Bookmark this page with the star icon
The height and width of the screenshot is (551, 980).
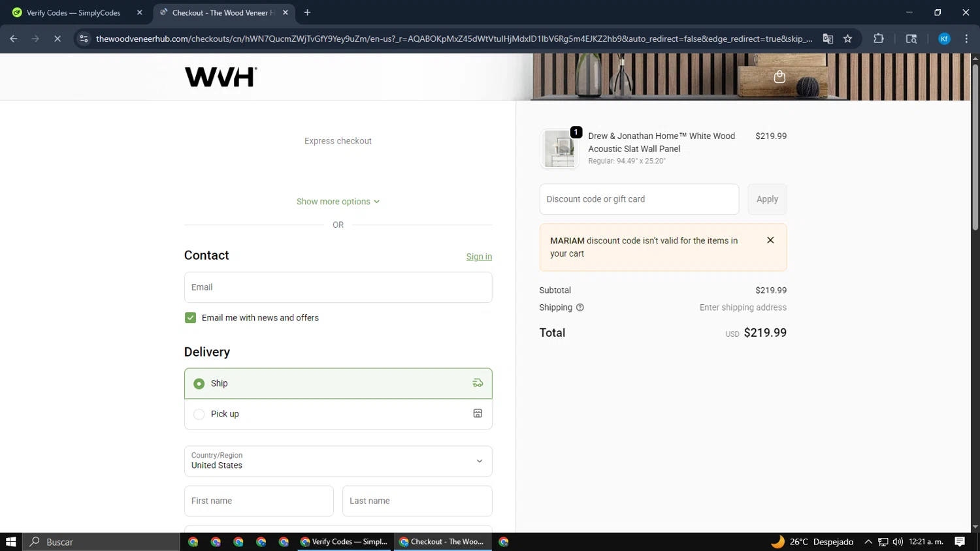(x=847, y=39)
